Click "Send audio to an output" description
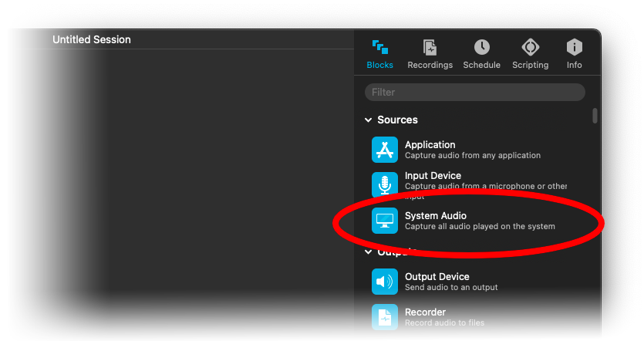 click(451, 288)
